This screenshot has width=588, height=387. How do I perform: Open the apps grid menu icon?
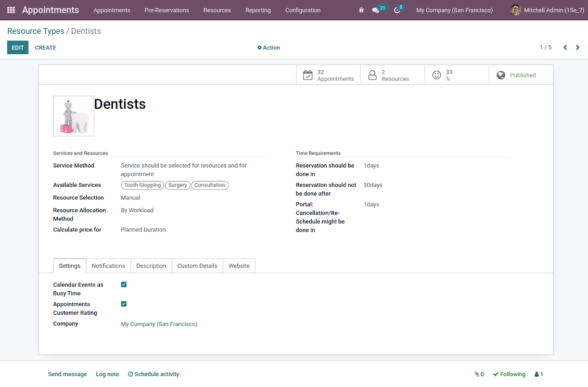[x=11, y=10]
